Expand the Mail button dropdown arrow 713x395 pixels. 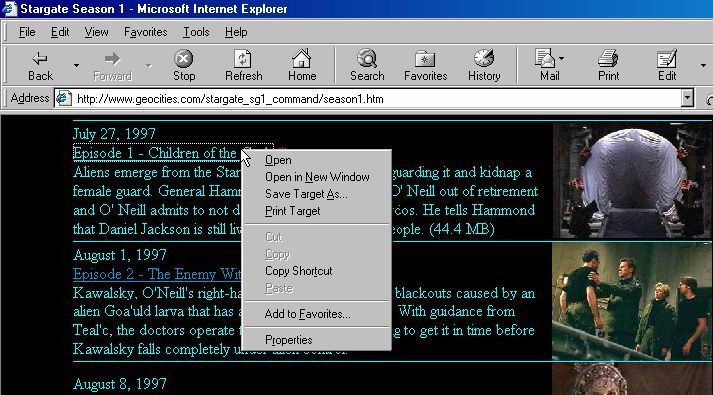click(x=561, y=58)
